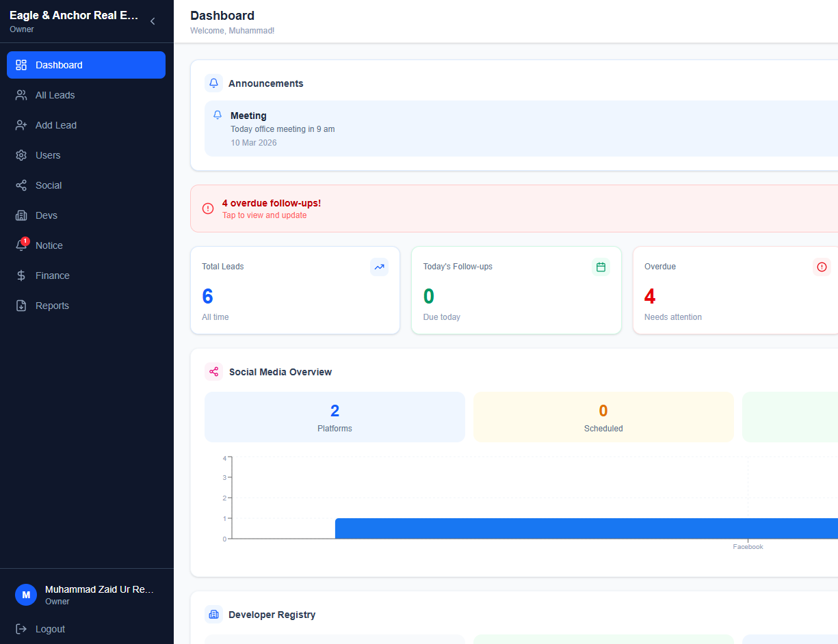The image size is (838, 644).
Task: Collapse the sidebar using the chevron arrow
Action: pyautogui.click(x=152, y=21)
